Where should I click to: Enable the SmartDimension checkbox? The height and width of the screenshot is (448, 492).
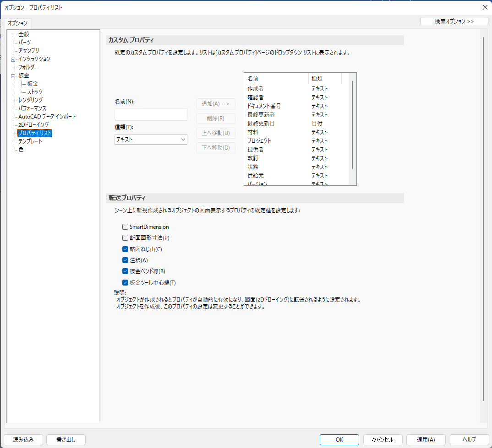125,227
